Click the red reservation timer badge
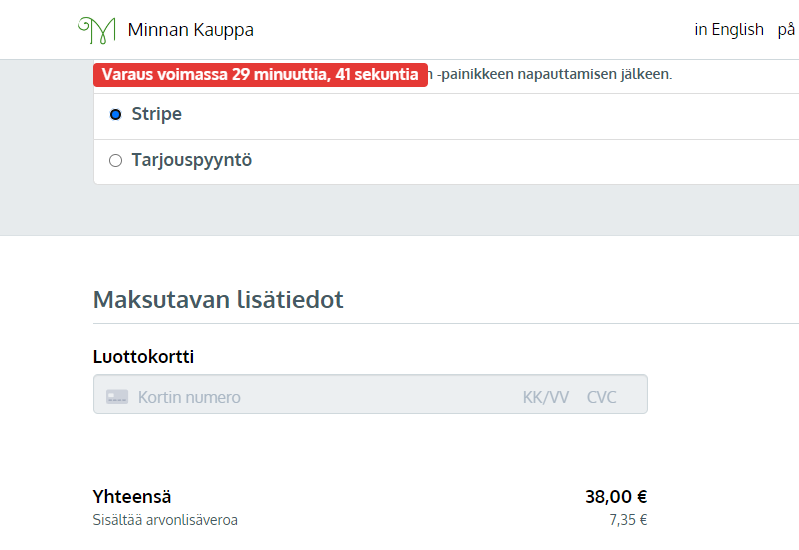Screen dimensions: 799x550 [x=260, y=75]
